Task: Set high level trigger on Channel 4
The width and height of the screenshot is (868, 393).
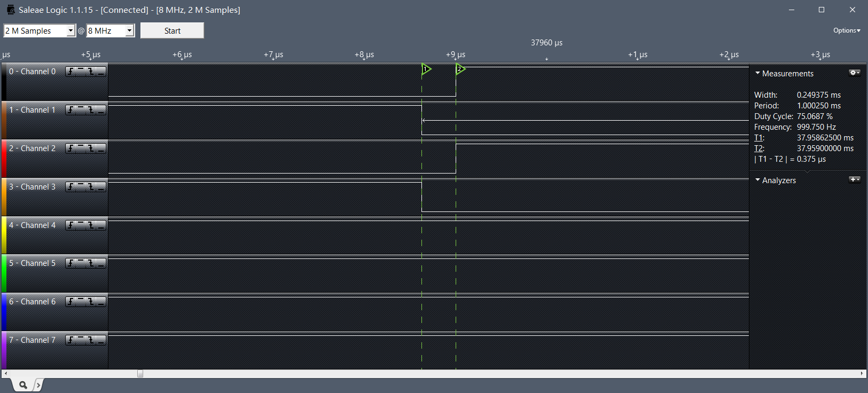Action: 81,225
